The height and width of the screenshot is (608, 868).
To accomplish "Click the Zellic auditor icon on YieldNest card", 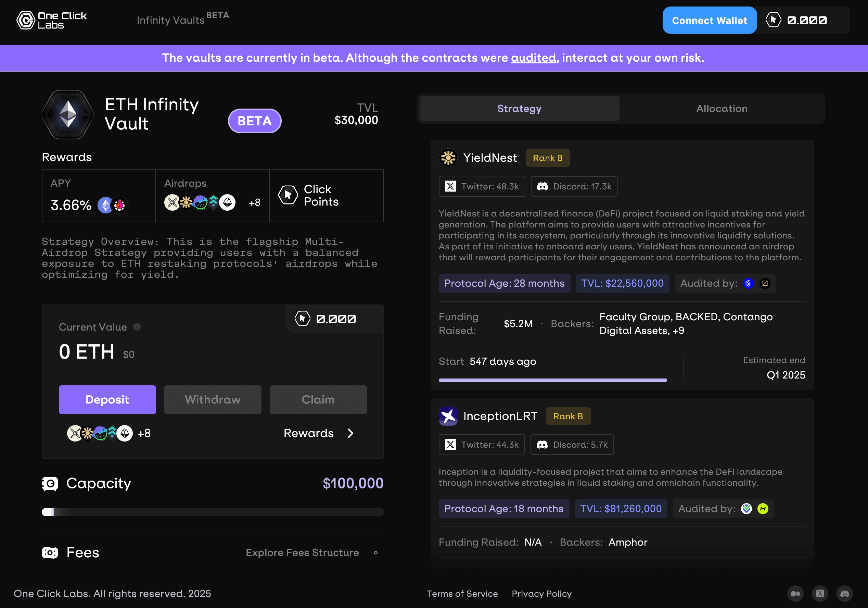I will (x=765, y=283).
